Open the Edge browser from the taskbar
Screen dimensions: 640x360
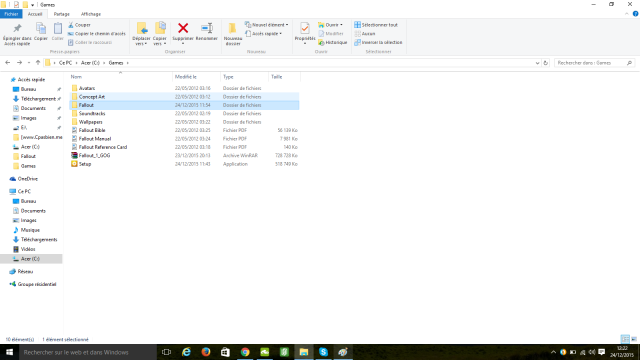click(x=186, y=352)
